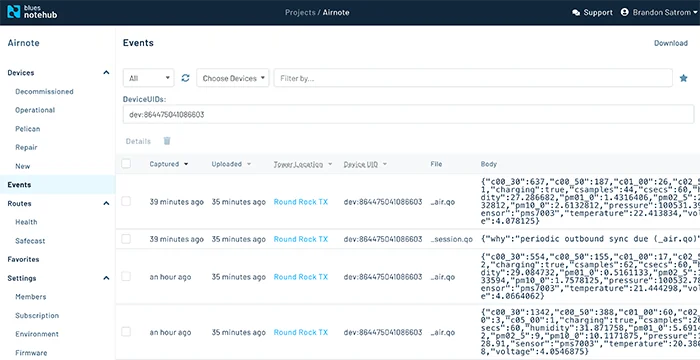Star the current filter as favorite

(683, 78)
